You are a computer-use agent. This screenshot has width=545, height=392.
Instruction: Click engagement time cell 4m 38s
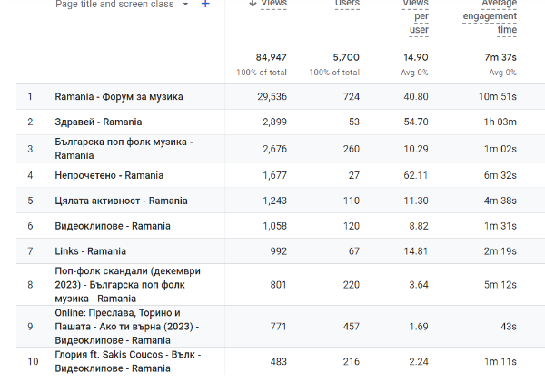(500, 201)
